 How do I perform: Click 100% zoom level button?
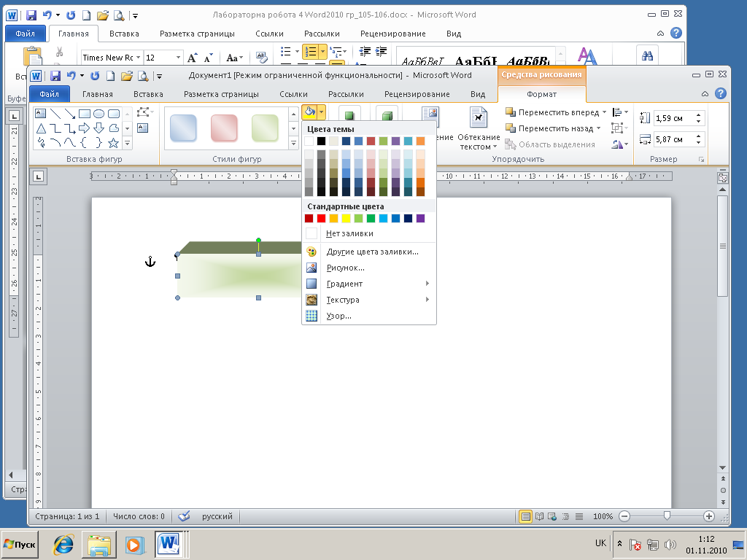(603, 516)
